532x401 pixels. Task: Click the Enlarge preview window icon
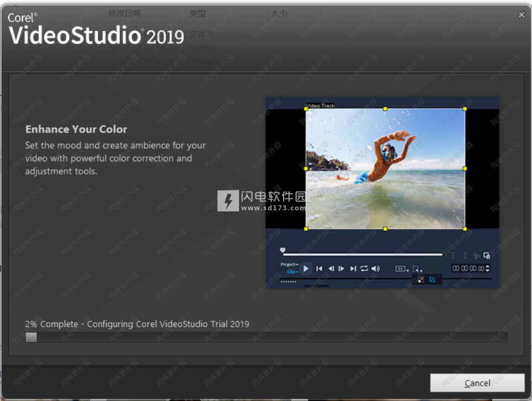click(486, 255)
